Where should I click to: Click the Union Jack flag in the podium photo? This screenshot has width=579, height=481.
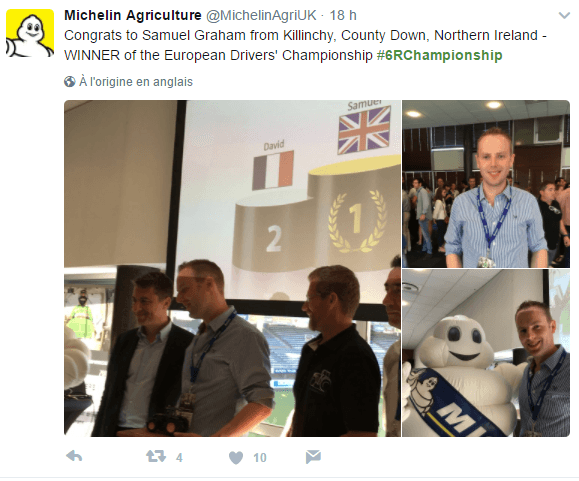364,130
